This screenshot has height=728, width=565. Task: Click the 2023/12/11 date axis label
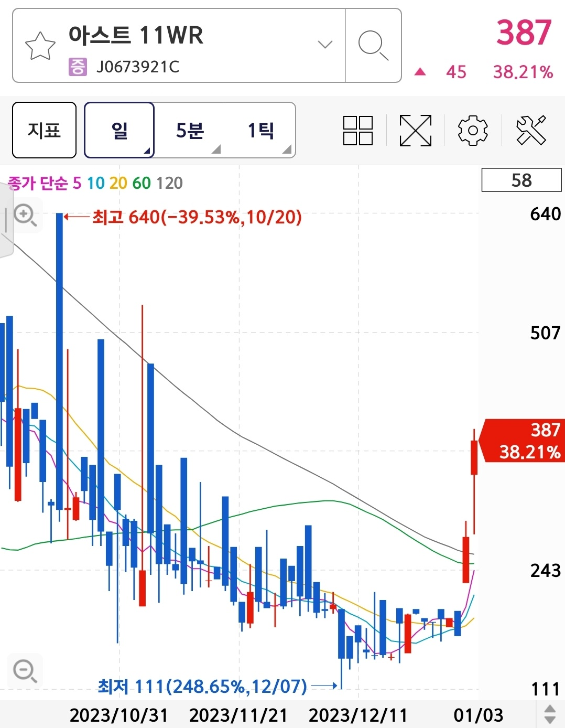(358, 715)
